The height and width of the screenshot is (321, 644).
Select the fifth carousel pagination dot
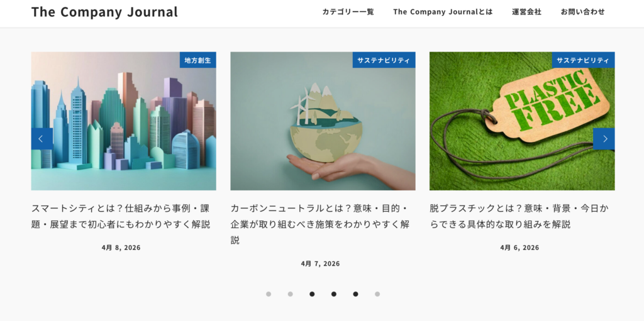356,294
